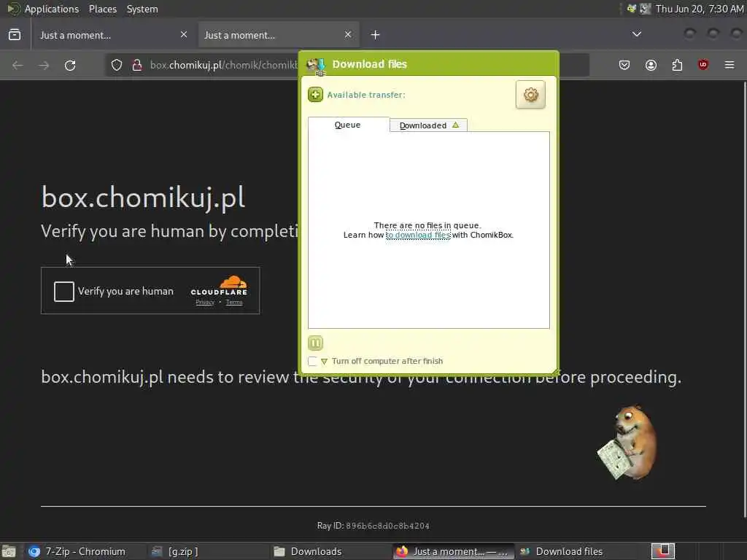Open the 'to download files' help link
Viewport: 747px width, 560px height.
[x=418, y=235]
